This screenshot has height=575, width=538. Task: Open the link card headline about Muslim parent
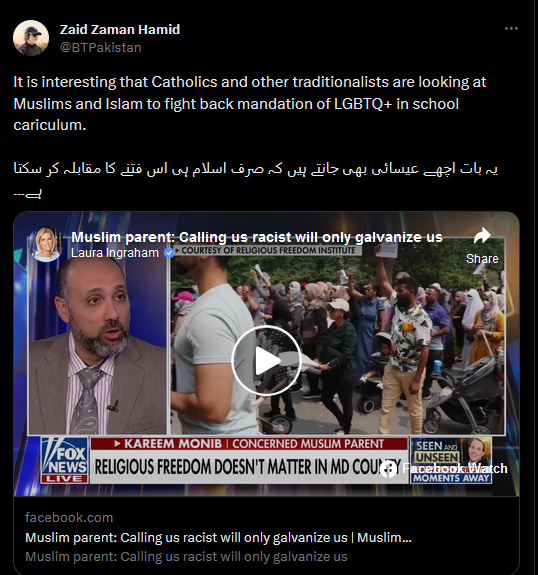[x=218, y=538]
